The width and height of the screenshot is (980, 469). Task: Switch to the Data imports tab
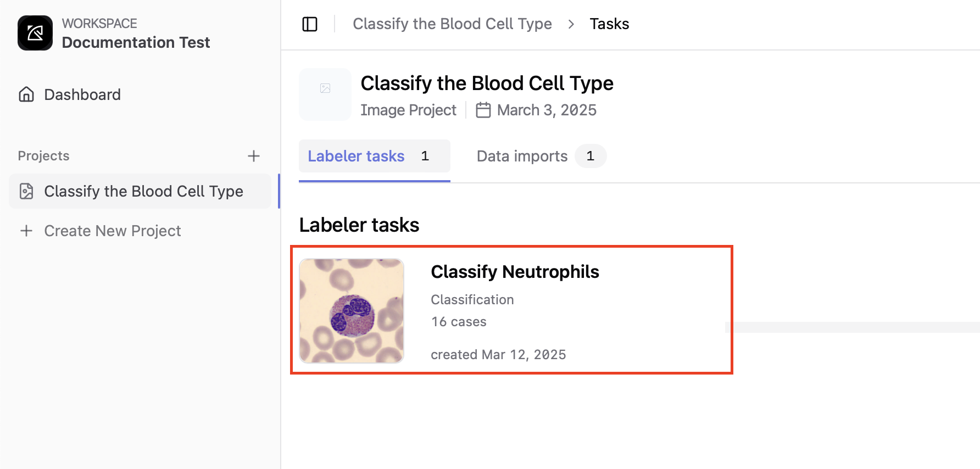tap(522, 156)
